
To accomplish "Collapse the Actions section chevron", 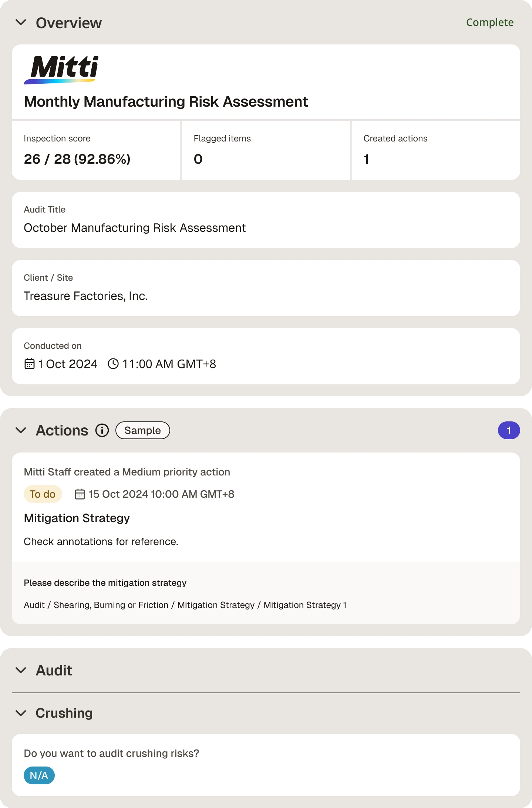I will click(21, 430).
